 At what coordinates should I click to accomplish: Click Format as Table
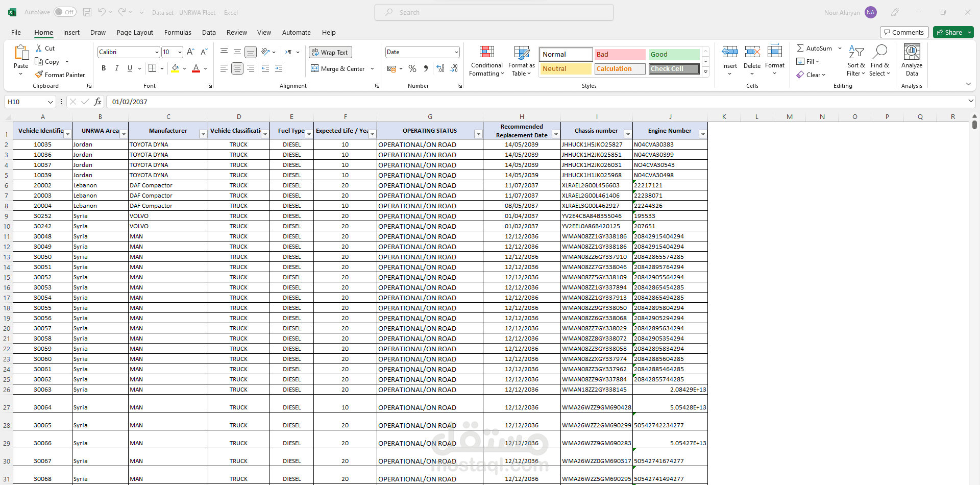click(521, 60)
